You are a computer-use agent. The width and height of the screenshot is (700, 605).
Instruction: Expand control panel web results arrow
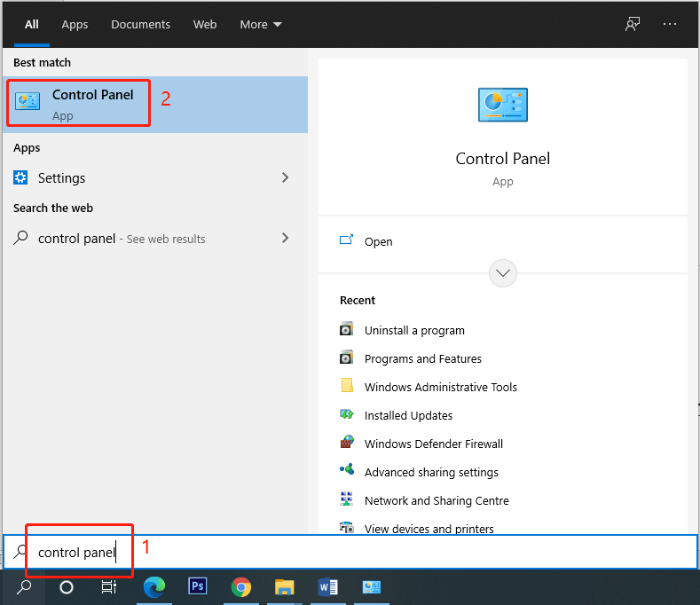285,238
